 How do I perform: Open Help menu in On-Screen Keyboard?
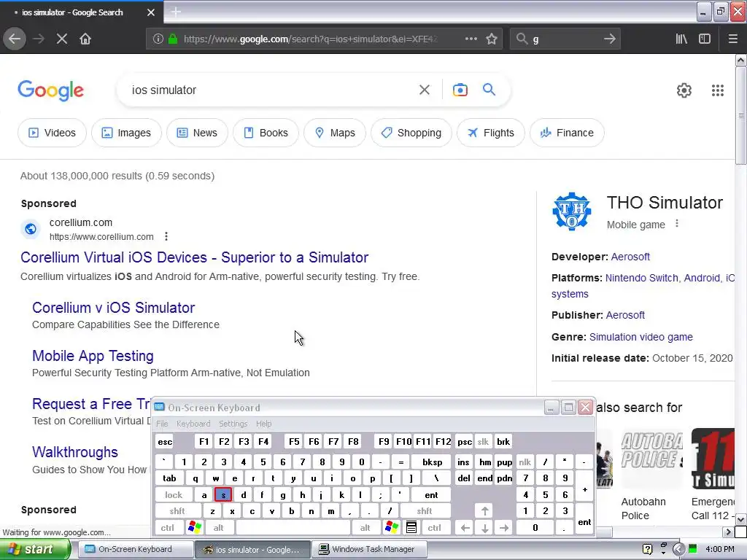point(263,424)
